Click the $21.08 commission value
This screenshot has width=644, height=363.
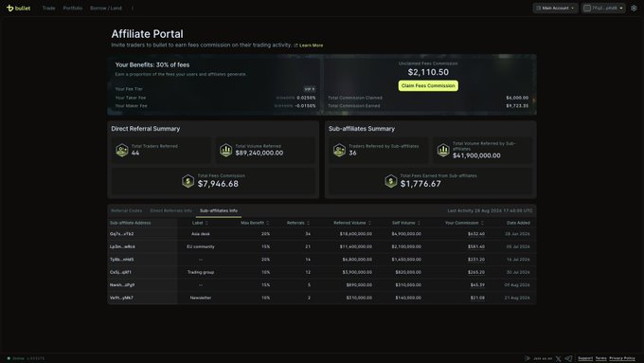(477, 298)
